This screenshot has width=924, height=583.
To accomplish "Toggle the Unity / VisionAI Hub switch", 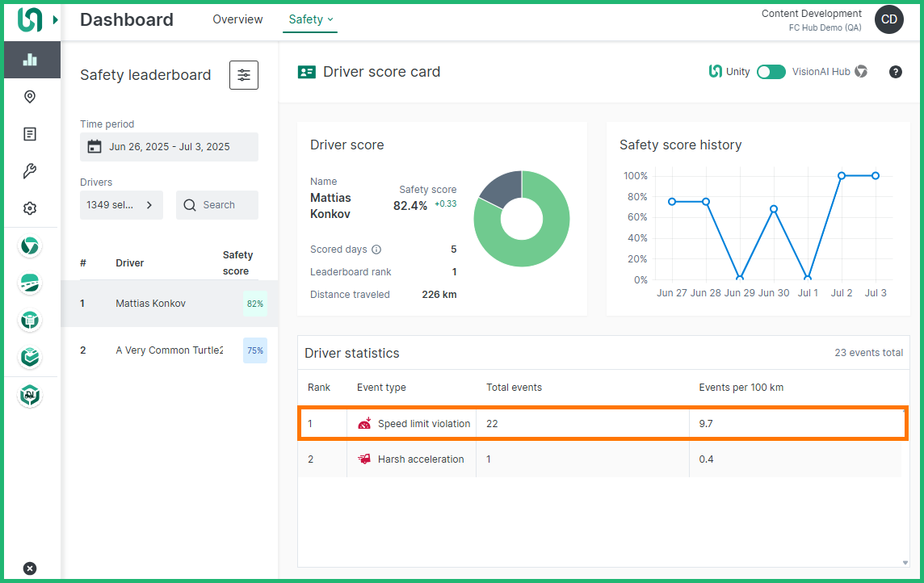I will coord(771,72).
